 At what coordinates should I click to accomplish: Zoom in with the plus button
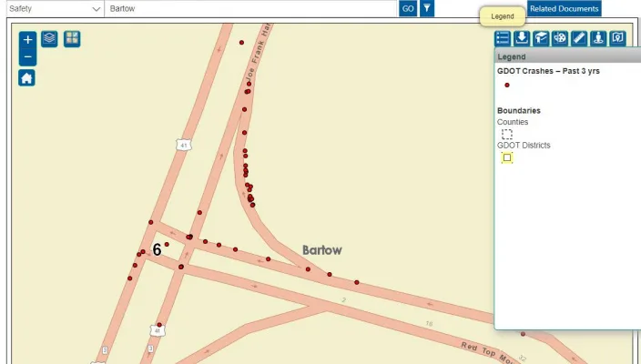[x=28, y=40]
